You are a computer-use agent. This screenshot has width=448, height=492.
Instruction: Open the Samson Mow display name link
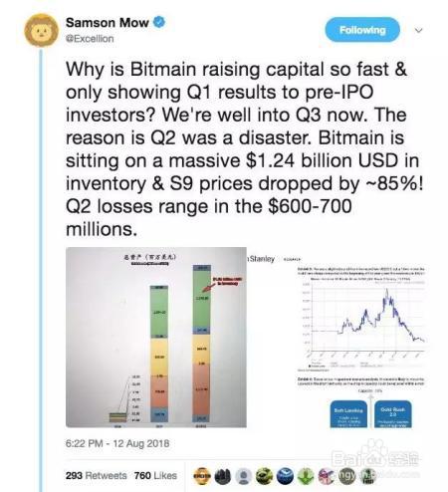tap(108, 23)
